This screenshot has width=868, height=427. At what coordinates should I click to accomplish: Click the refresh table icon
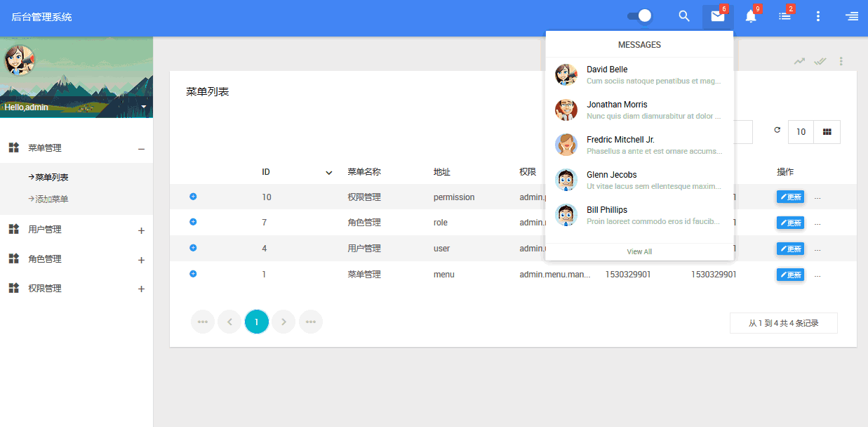pos(777,131)
